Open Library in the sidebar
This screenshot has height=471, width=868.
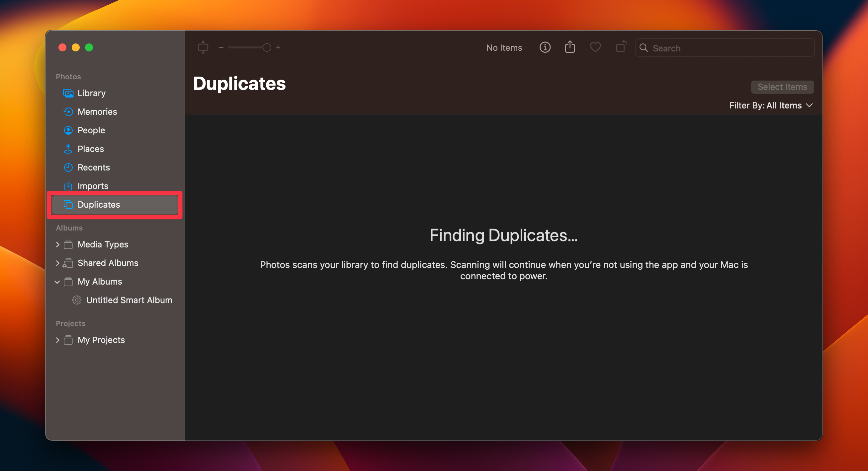91,93
